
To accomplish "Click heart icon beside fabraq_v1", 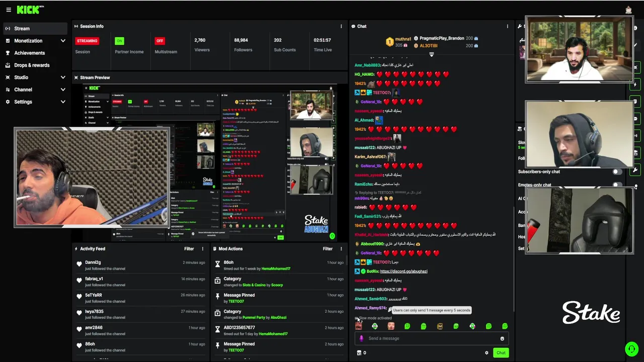I will tap(79, 280).
